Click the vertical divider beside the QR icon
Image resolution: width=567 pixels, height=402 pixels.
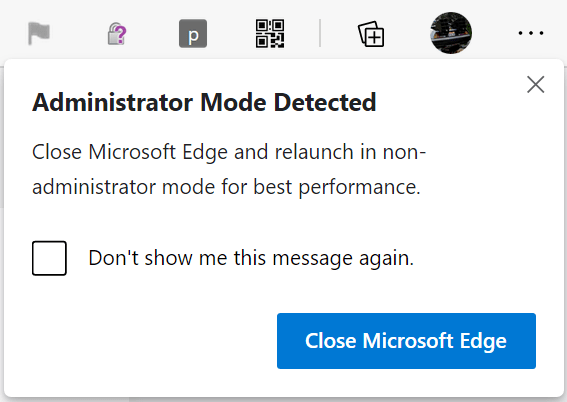(320, 33)
